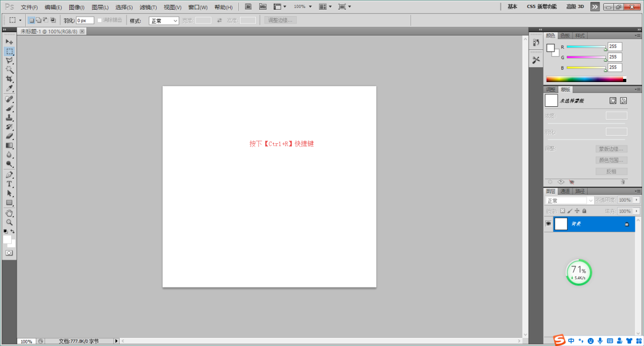Open the layer blend mode 正常 dropdown
This screenshot has height=346, width=644.
[569, 200]
